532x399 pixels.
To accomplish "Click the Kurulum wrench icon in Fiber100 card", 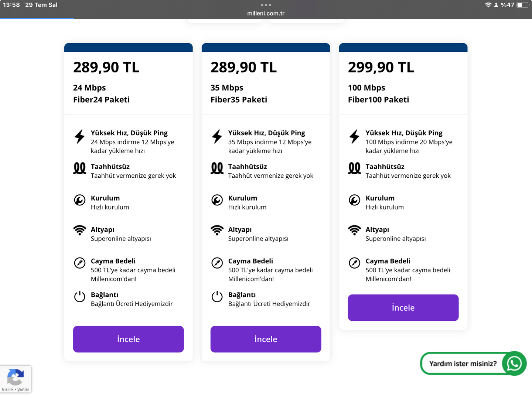I will point(354,200).
